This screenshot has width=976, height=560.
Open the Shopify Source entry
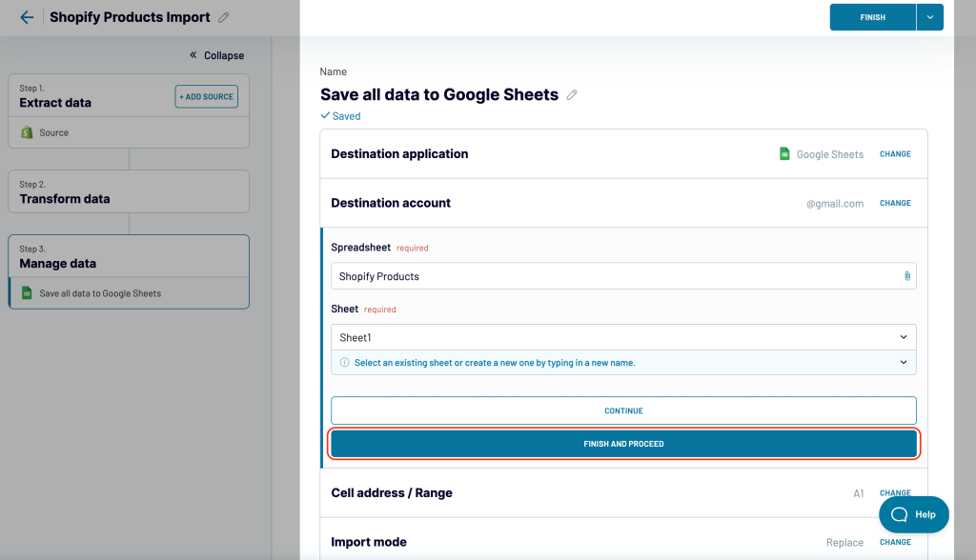(x=129, y=132)
